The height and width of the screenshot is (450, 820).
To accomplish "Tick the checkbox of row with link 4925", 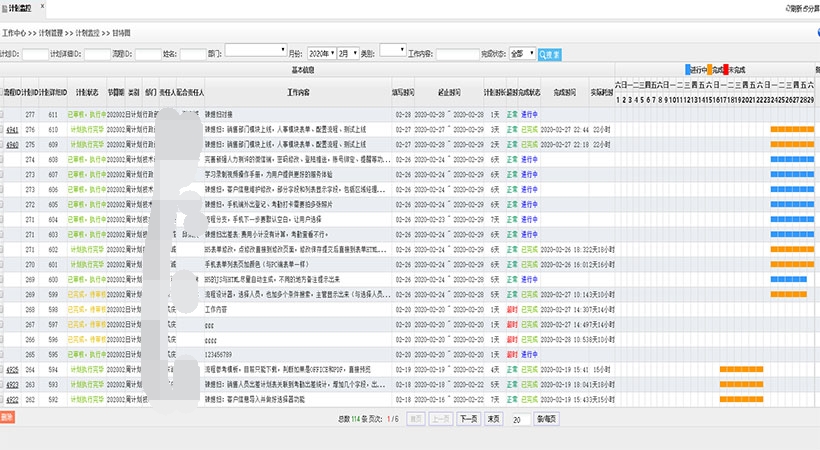I will tap(1, 370).
